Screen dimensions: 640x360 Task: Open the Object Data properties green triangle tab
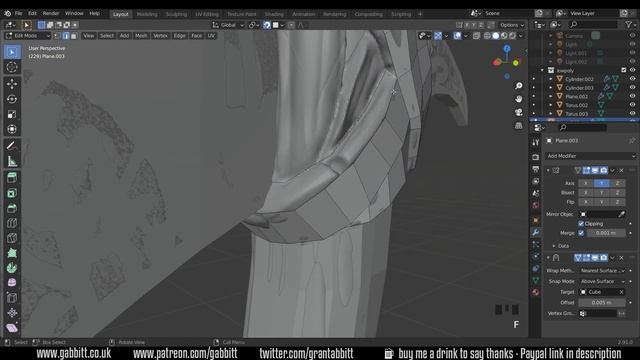click(x=536, y=280)
